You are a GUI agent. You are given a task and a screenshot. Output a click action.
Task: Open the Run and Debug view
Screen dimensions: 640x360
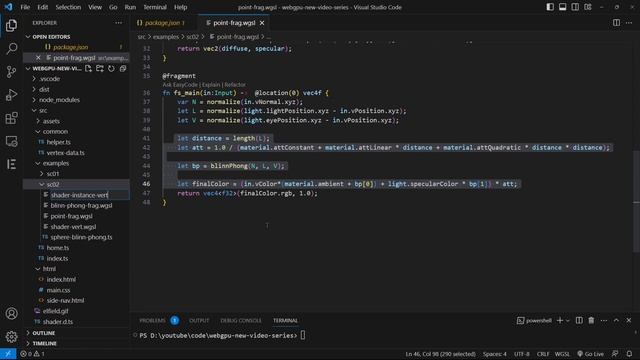[x=11, y=95]
